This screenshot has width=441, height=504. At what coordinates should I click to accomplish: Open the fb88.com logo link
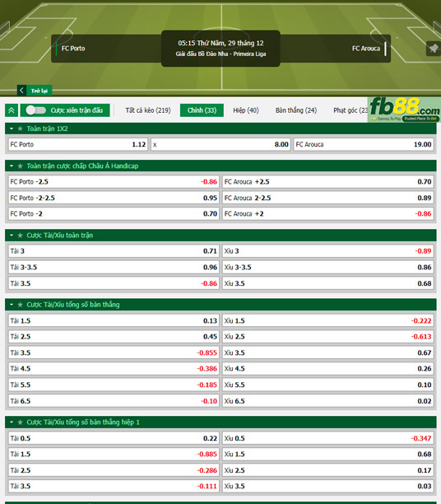pyautogui.click(x=404, y=110)
